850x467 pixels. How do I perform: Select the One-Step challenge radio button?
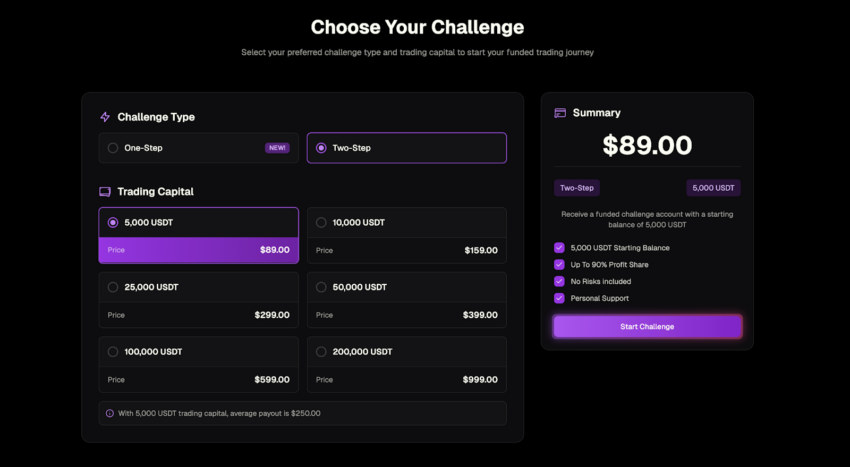point(113,148)
